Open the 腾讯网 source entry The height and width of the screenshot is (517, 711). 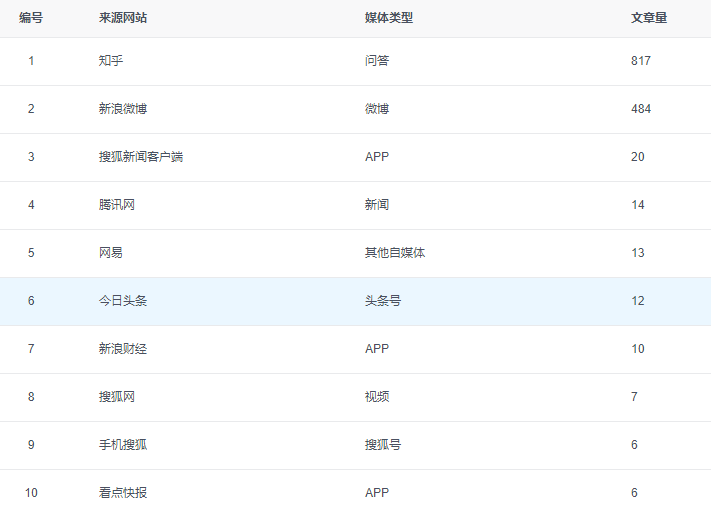pyautogui.click(x=117, y=205)
